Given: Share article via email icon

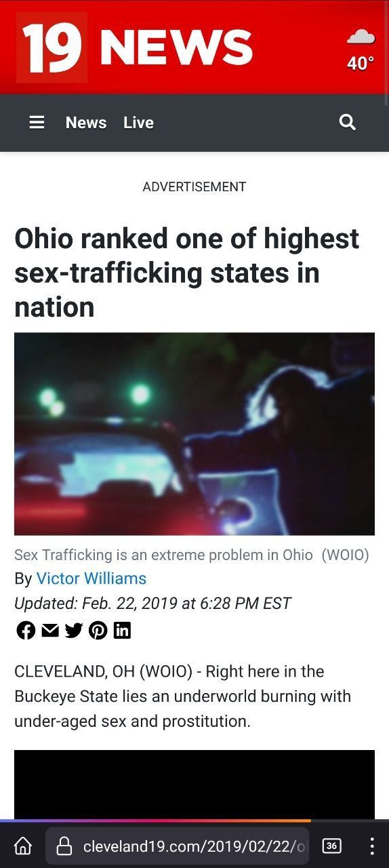Looking at the screenshot, I should [50, 631].
